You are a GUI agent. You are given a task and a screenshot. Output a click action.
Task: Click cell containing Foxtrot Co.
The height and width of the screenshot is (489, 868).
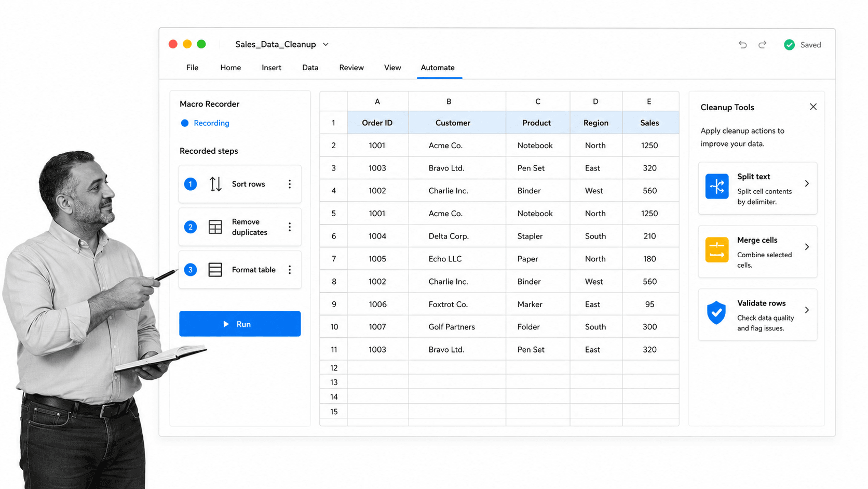[457, 304]
